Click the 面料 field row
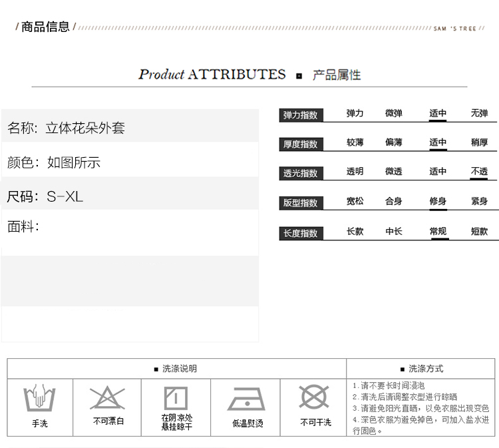This screenshot has width=499, height=448. pos(130,227)
